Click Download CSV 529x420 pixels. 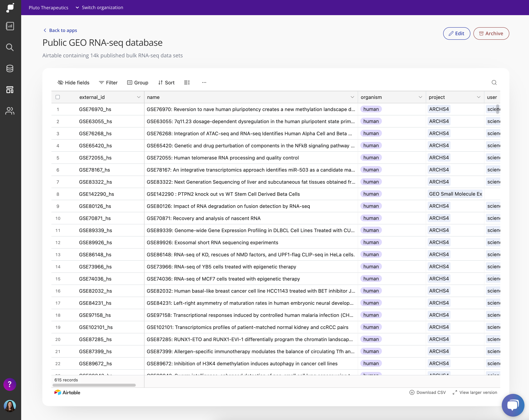[428, 392]
